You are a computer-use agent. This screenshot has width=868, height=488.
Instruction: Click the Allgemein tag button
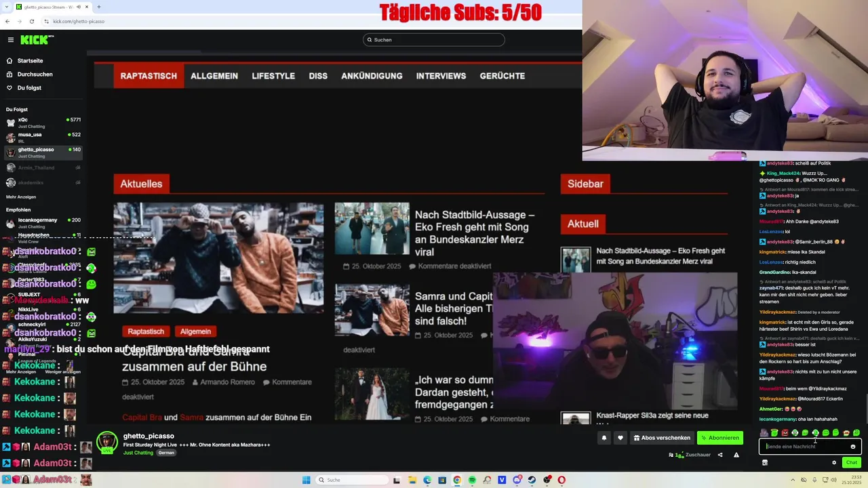point(195,331)
